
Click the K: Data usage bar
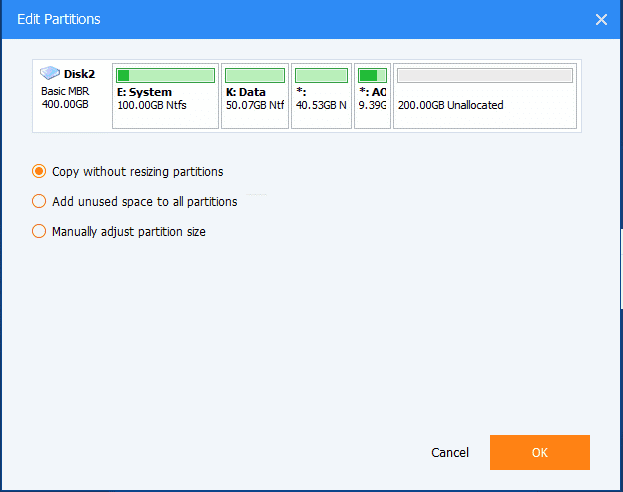pos(254,75)
